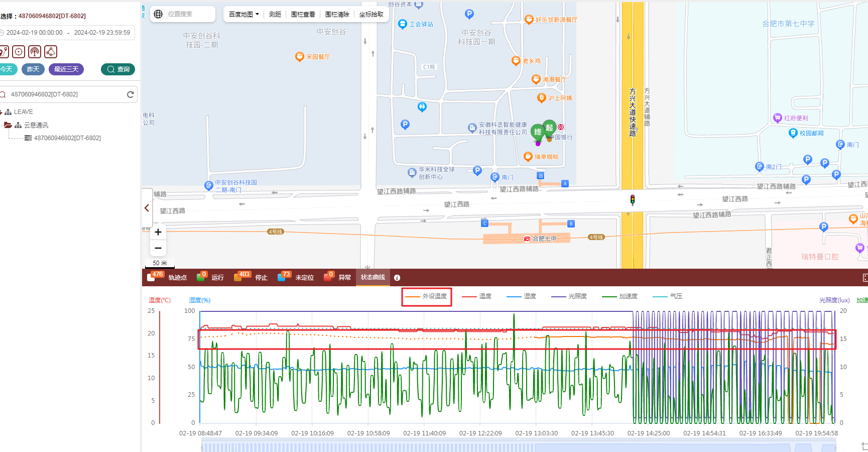Collapse the 云息通讯 tree folder
This screenshot has height=452, width=868.
(x=8, y=125)
